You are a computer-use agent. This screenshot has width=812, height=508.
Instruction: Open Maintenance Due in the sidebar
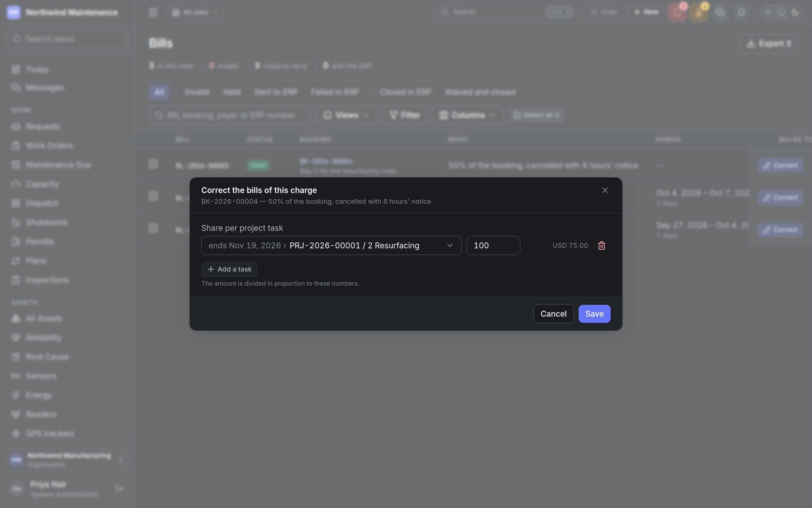pyautogui.click(x=67, y=165)
